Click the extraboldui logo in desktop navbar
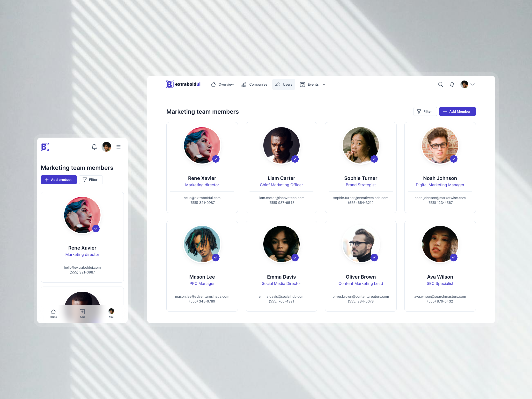This screenshot has width=532, height=399. (183, 84)
